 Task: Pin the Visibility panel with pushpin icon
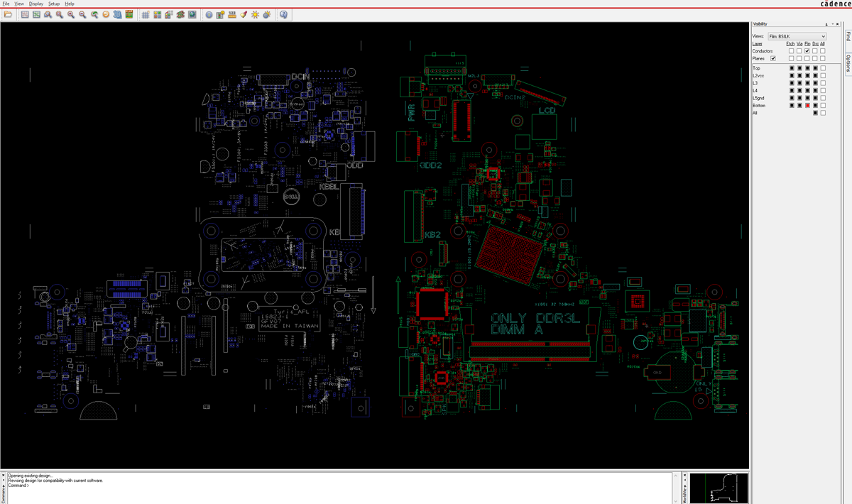(x=826, y=24)
